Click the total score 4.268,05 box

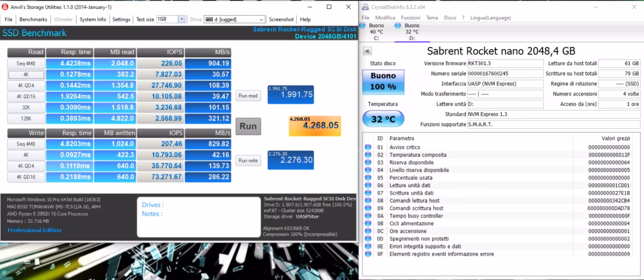pyautogui.click(x=314, y=126)
